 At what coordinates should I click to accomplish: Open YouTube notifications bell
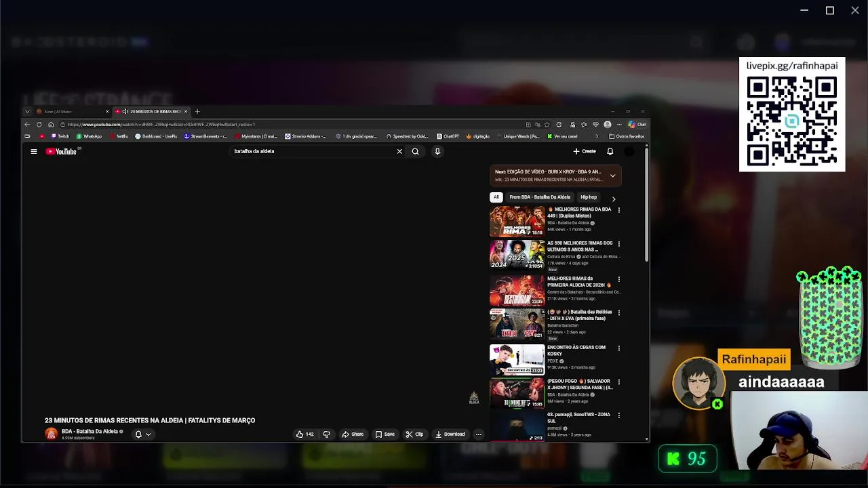pyautogui.click(x=610, y=152)
